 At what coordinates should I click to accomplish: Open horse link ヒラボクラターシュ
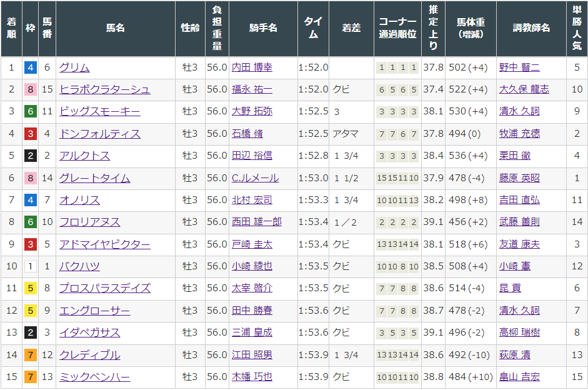pos(104,89)
